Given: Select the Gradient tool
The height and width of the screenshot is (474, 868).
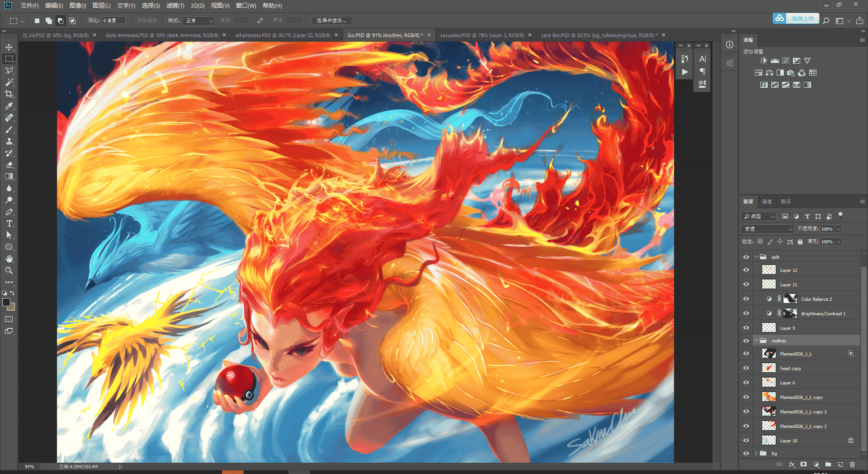Looking at the screenshot, I should tap(9, 176).
